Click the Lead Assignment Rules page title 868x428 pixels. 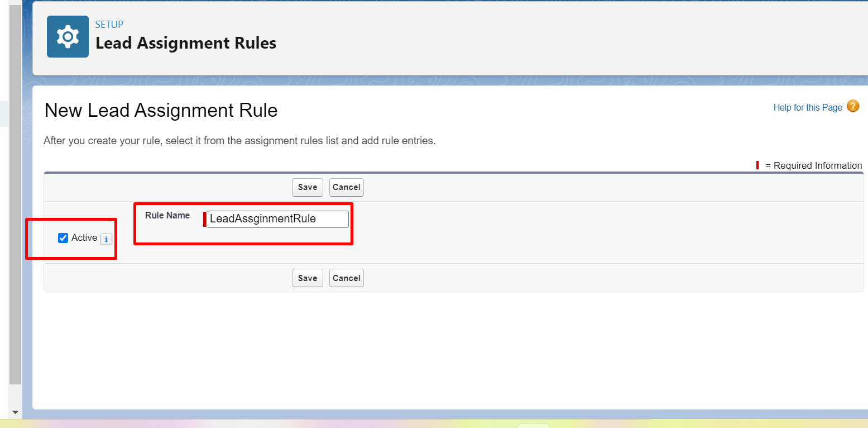pyautogui.click(x=185, y=43)
